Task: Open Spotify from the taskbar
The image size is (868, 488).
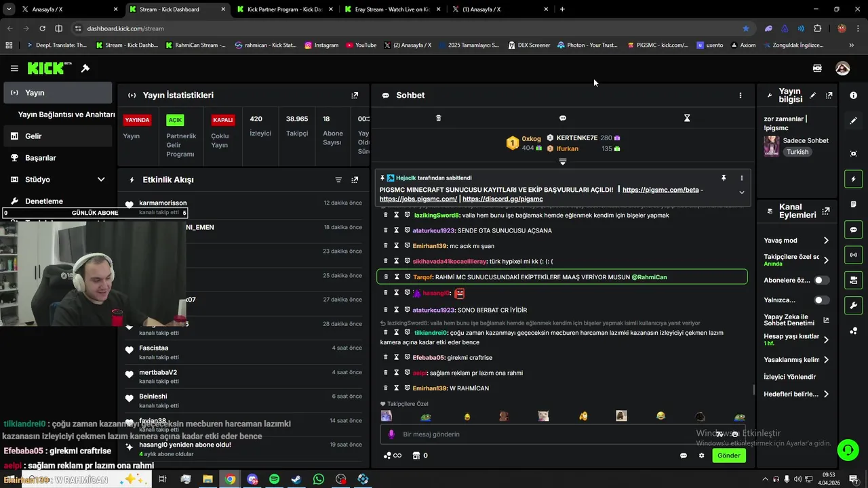Action: (274, 479)
